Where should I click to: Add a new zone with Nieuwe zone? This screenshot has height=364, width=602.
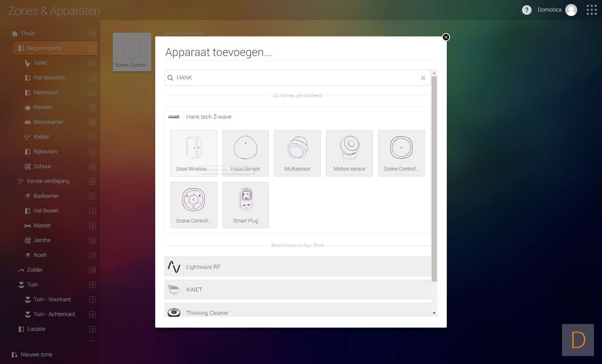click(36, 355)
